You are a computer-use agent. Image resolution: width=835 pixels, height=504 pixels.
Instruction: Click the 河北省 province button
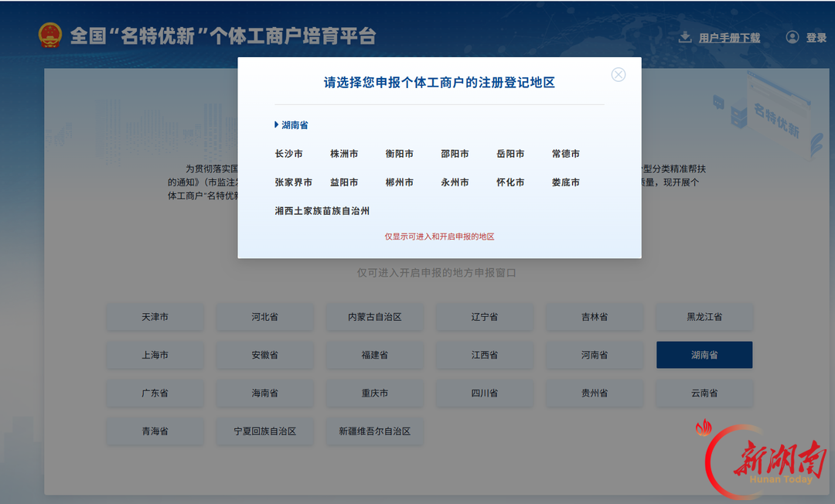click(x=264, y=317)
